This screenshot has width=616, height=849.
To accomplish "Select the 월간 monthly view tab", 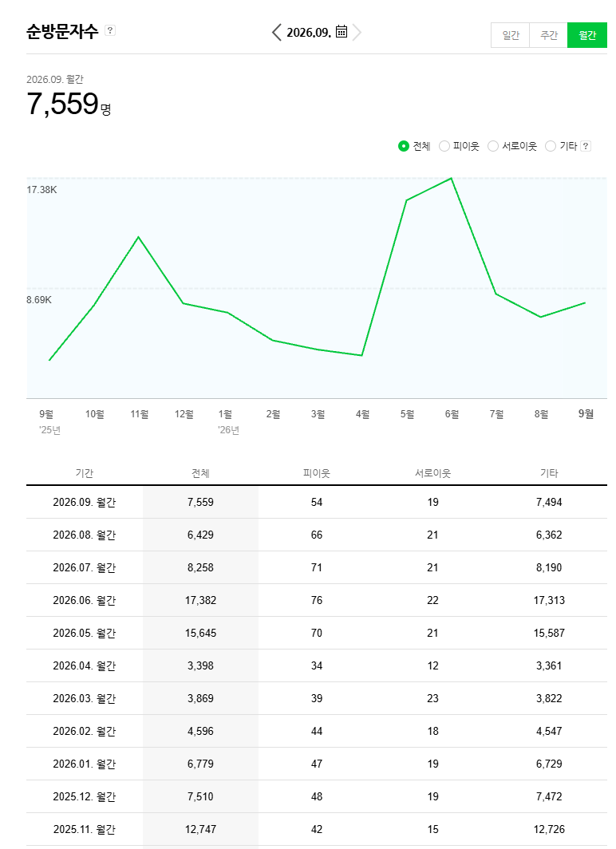I will tap(587, 35).
